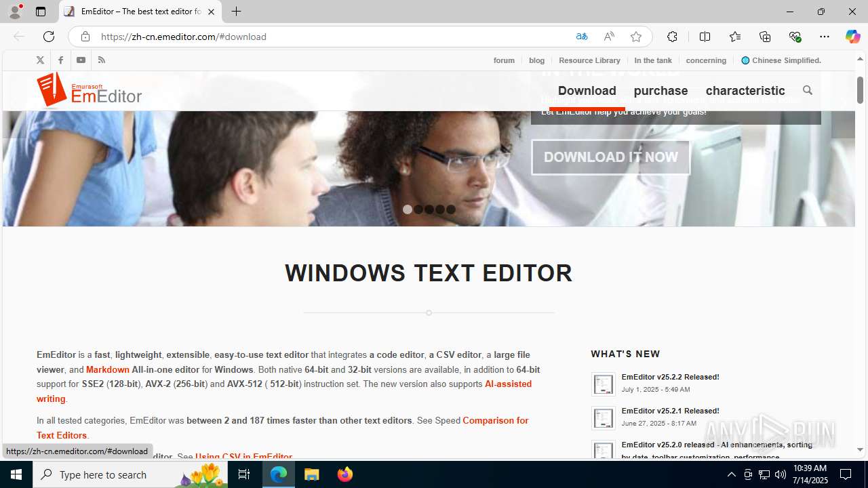Select the third carousel slide dot
This screenshot has height=488, width=868.
coord(429,209)
